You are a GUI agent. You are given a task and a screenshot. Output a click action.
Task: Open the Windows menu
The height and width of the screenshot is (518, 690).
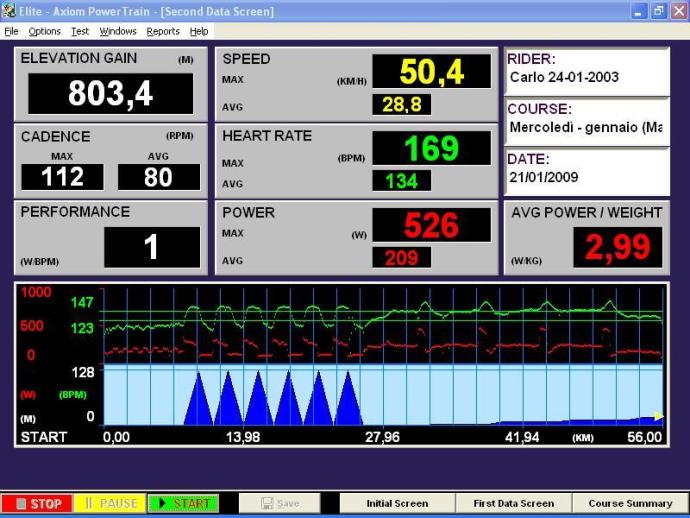click(118, 31)
